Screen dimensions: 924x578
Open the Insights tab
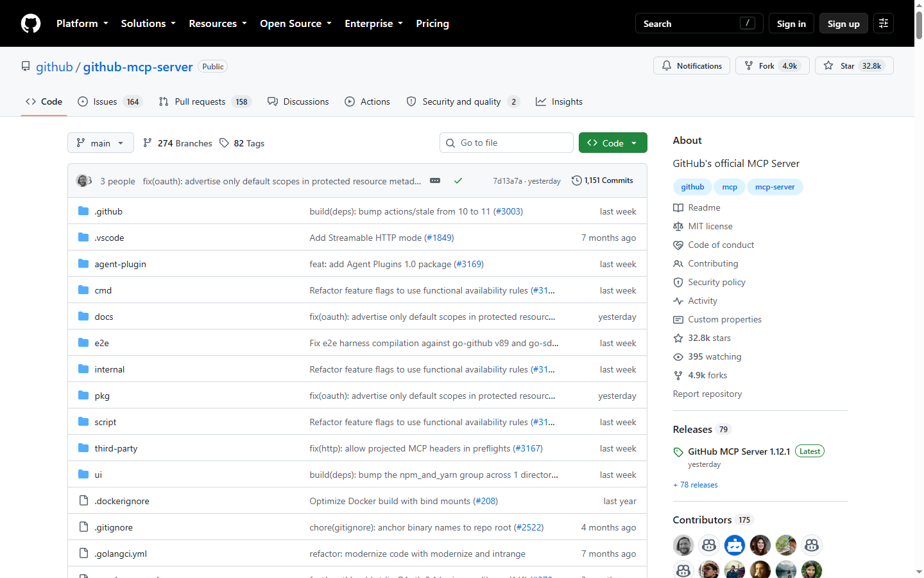559,101
